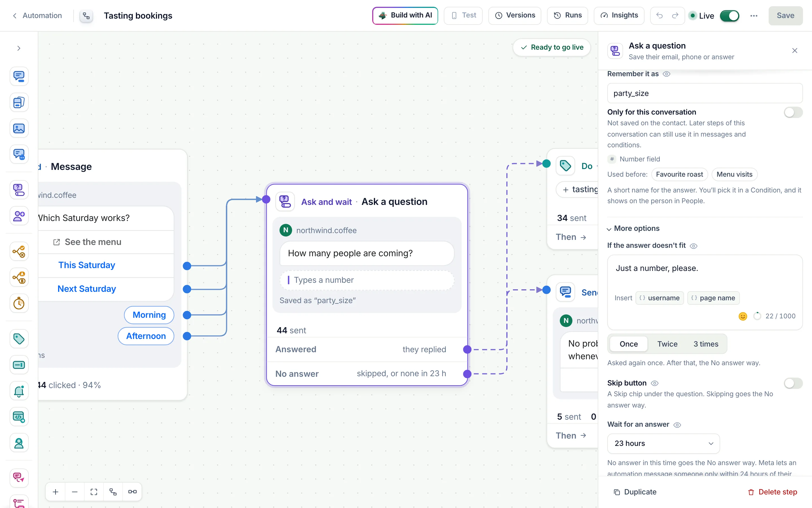
Task: Open the three-dots more menu
Action: (x=754, y=16)
